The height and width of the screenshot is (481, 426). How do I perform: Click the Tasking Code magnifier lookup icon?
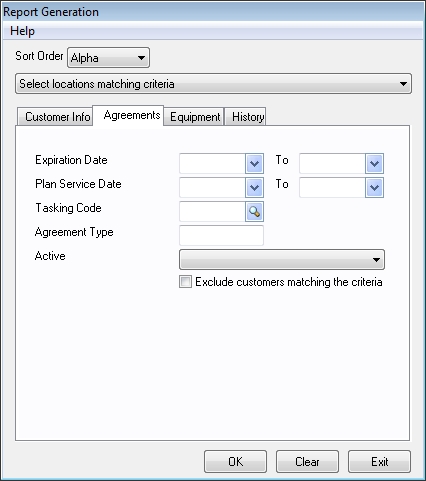[x=254, y=211]
